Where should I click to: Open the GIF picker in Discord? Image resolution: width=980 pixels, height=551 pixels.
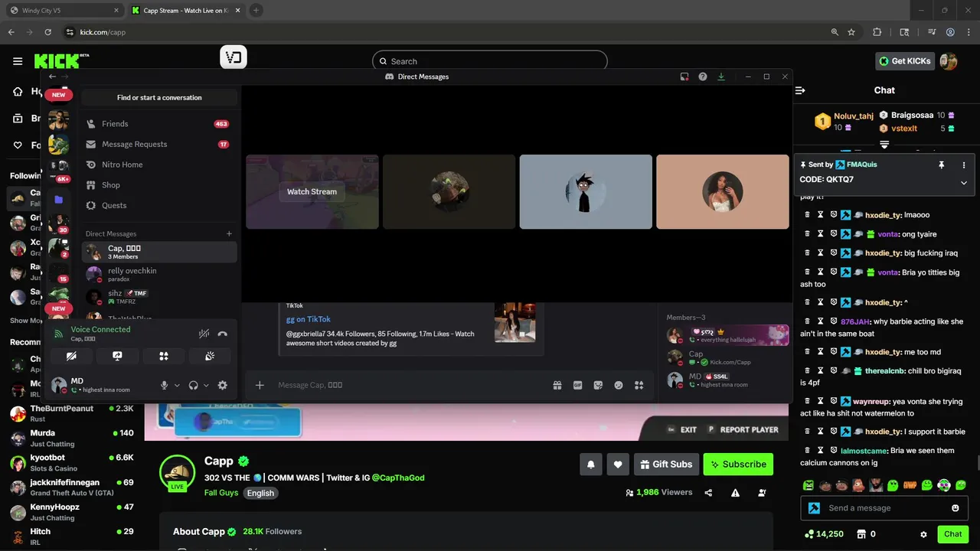tap(578, 385)
